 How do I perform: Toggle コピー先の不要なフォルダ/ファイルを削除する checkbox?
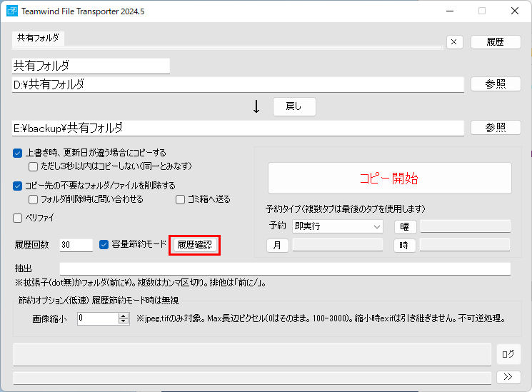tap(18, 186)
